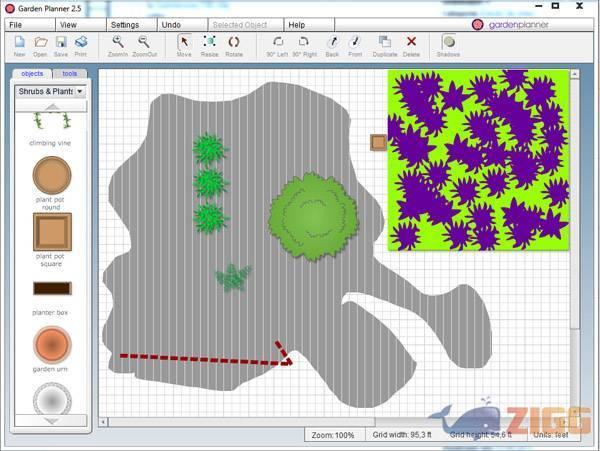Image resolution: width=600 pixels, height=451 pixels.
Task: Save the garden plan
Action: tap(61, 43)
